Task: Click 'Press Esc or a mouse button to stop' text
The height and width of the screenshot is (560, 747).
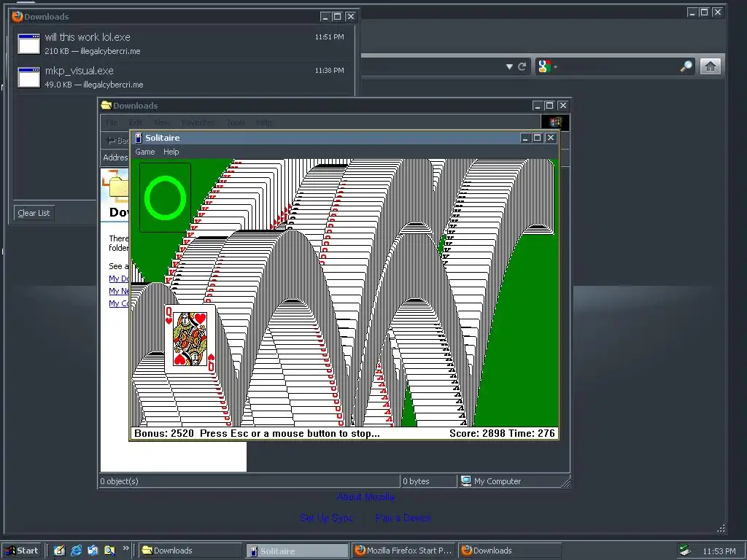Action: click(290, 433)
